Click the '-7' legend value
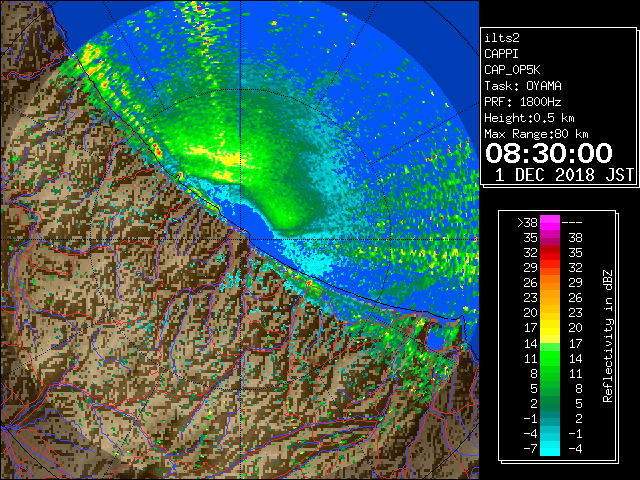The height and width of the screenshot is (480, 640). [530, 449]
